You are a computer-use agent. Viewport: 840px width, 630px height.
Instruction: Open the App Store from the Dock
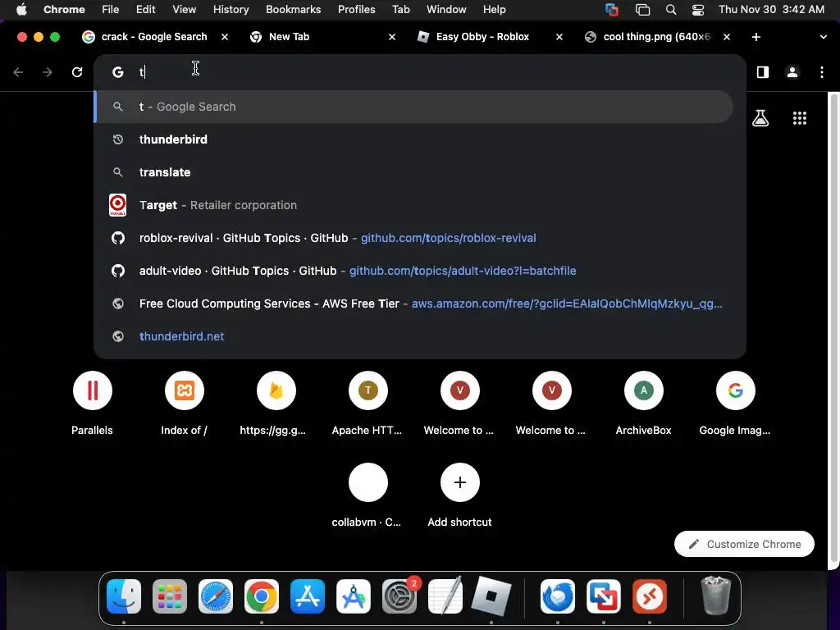coord(308,596)
